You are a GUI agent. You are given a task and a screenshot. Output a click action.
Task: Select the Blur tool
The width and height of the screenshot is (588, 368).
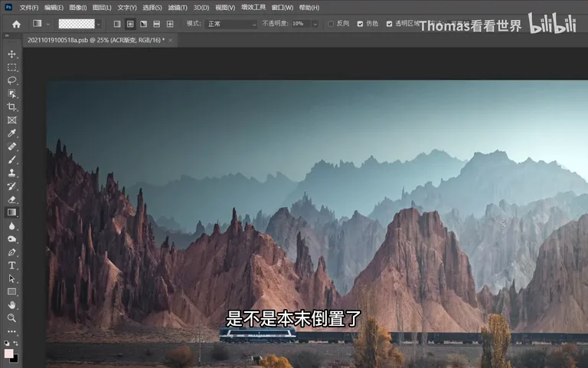11,225
